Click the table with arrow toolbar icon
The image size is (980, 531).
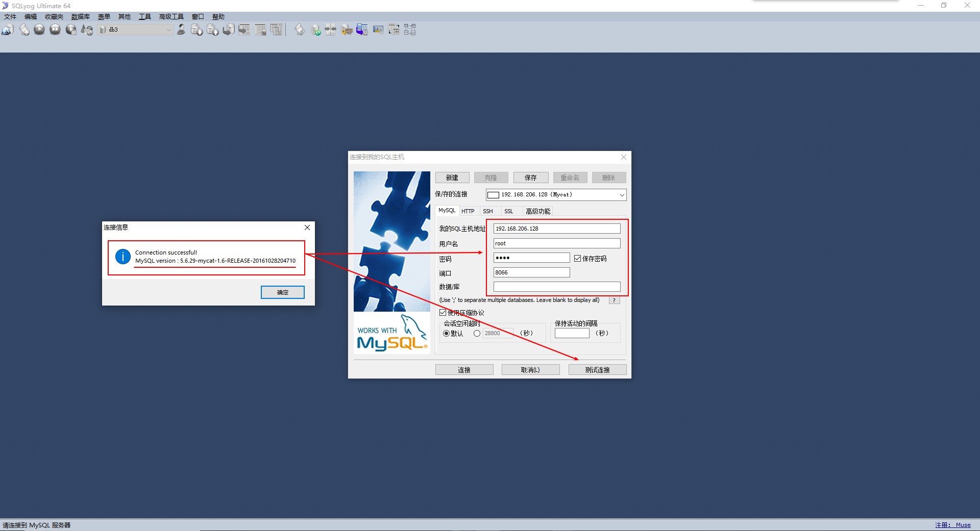244,30
